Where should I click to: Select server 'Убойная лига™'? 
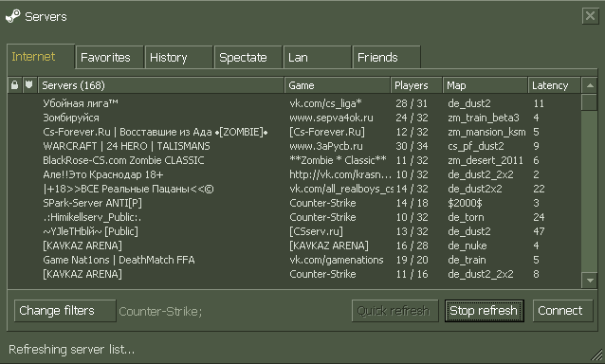(x=294, y=103)
